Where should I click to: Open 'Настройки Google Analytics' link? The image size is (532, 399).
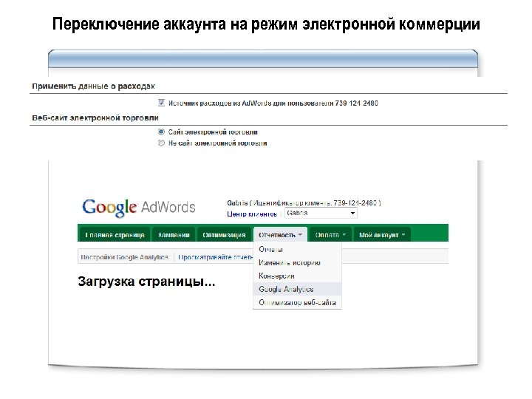(125, 257)
